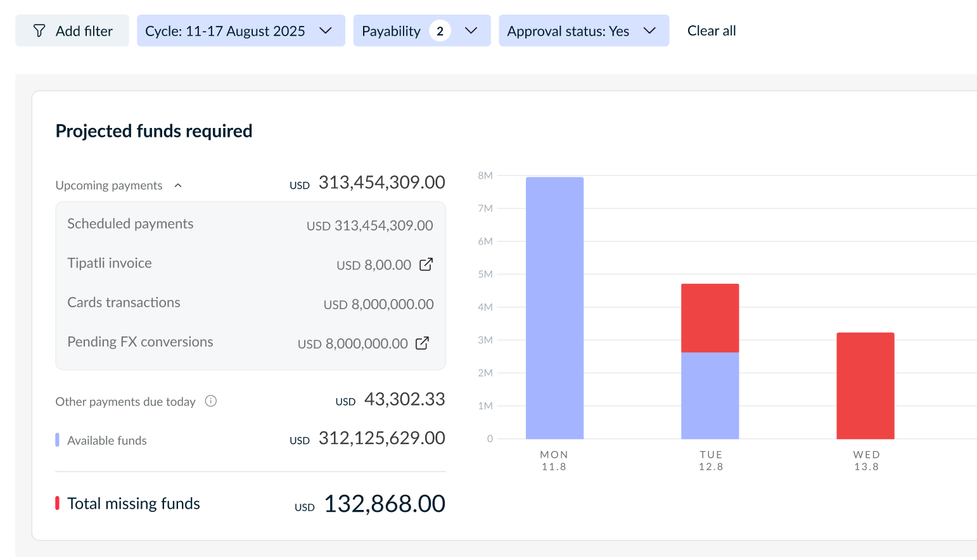The width and height of the screenshot is (977, 560).
Task: Select the blue segment of Tuesday bar
Action: (x=710, y=395)
